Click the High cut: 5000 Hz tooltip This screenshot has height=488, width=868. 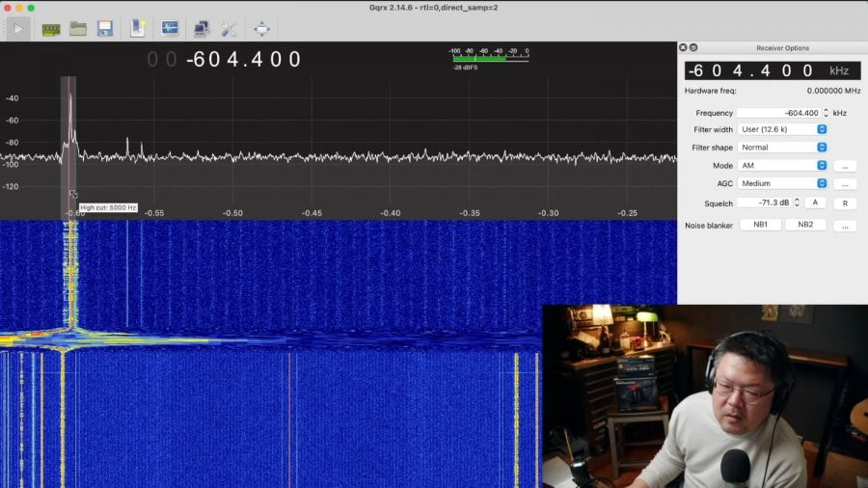[x=108, y=208]
